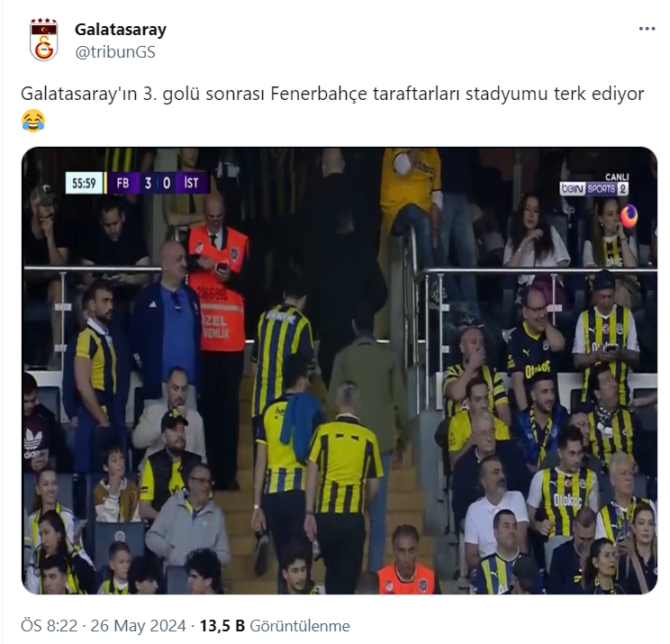
Task: Click the 3 0 score display
Action: pos(158,184)
